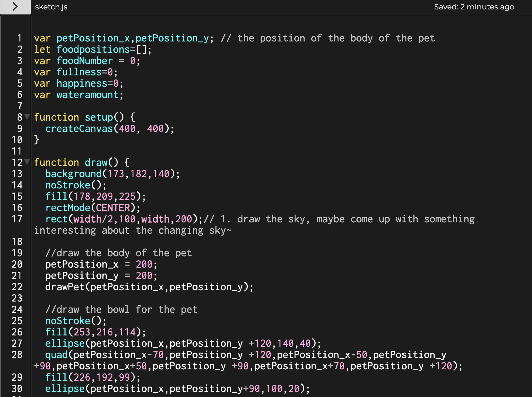Click the noStroke() call on line 25
Image resolution: width=532 pixels, height=397 pixels.
[x=76, y=321]
